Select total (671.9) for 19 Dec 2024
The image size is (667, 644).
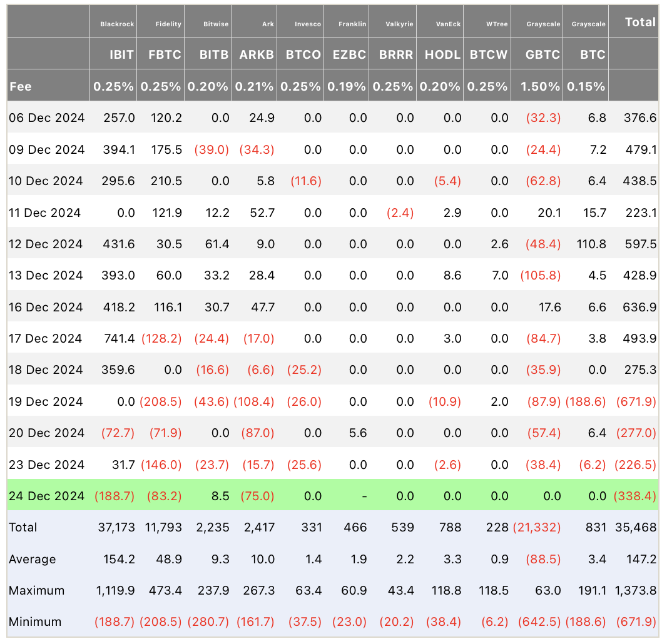pos(636,401)
